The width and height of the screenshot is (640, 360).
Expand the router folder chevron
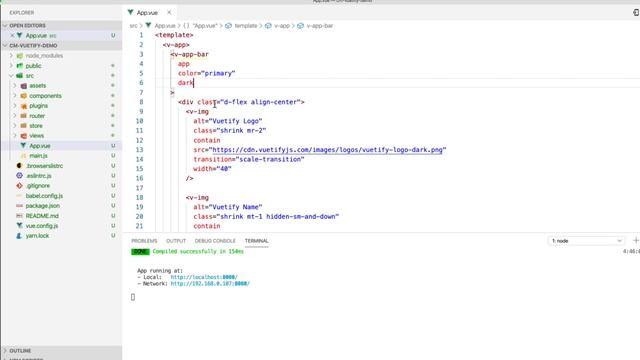15,116
